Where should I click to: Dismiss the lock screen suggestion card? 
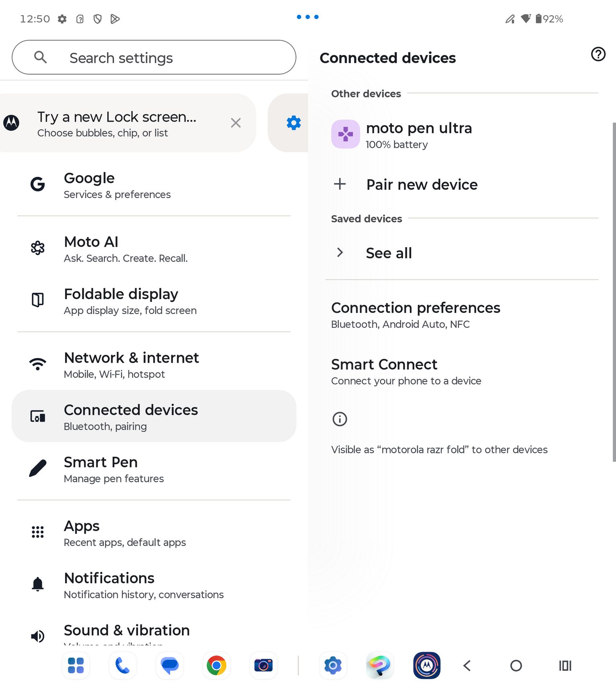[236, 123]
